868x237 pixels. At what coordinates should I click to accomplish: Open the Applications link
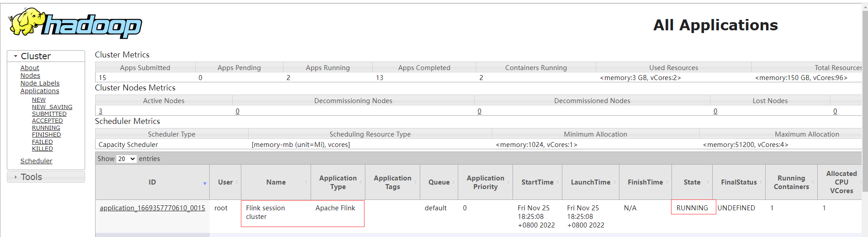click(39, 91)
